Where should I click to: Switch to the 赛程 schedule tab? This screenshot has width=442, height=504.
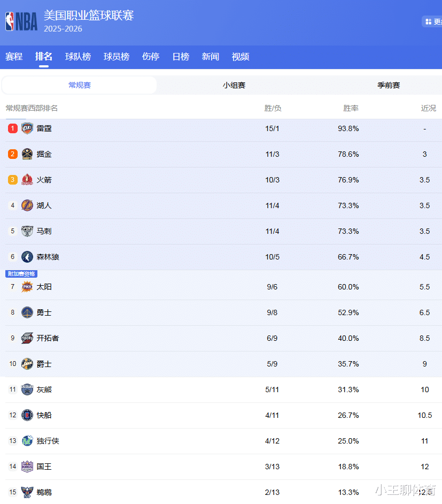(14, 57)
